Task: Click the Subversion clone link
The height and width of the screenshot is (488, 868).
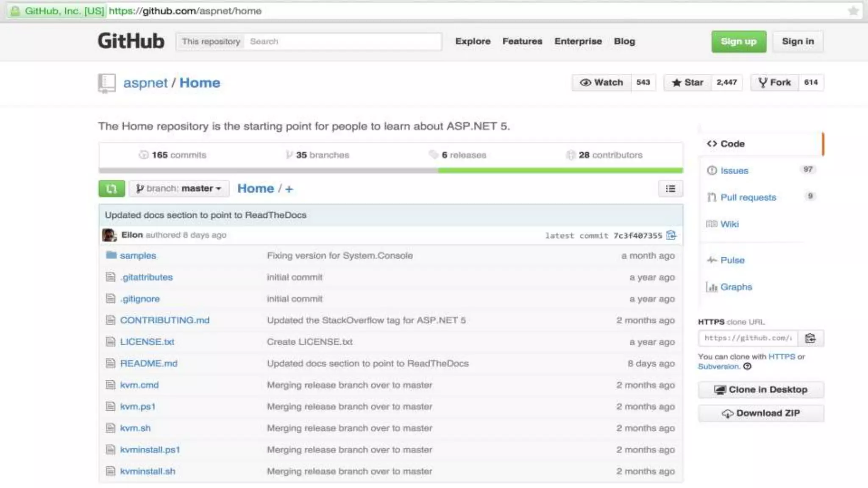Action: click(x=719, y=366)
